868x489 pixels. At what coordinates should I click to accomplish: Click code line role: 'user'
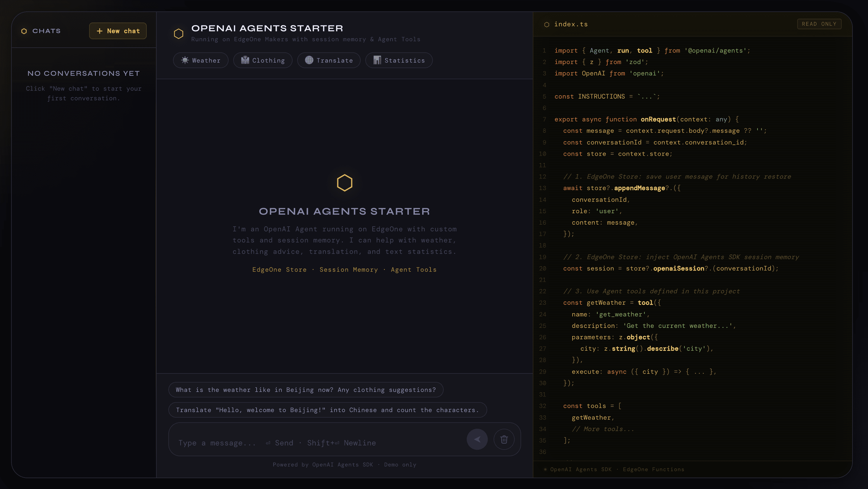(597, 211)
